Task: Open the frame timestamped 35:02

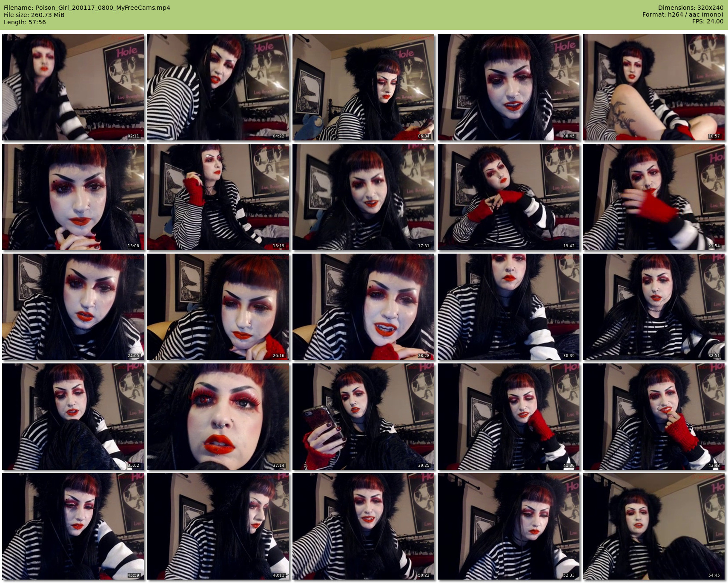Action: pyautogui.click(x=73, y=417)
